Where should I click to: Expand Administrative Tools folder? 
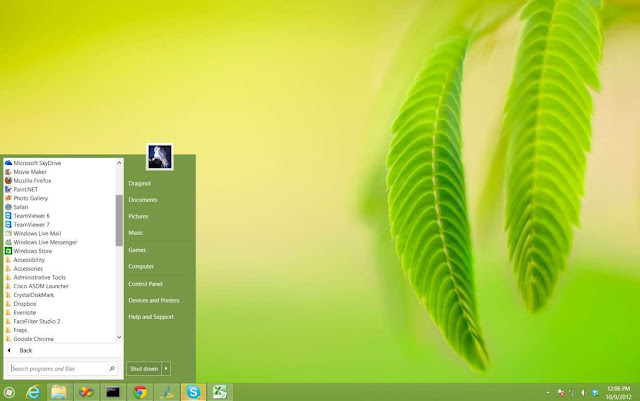[36, 277]
